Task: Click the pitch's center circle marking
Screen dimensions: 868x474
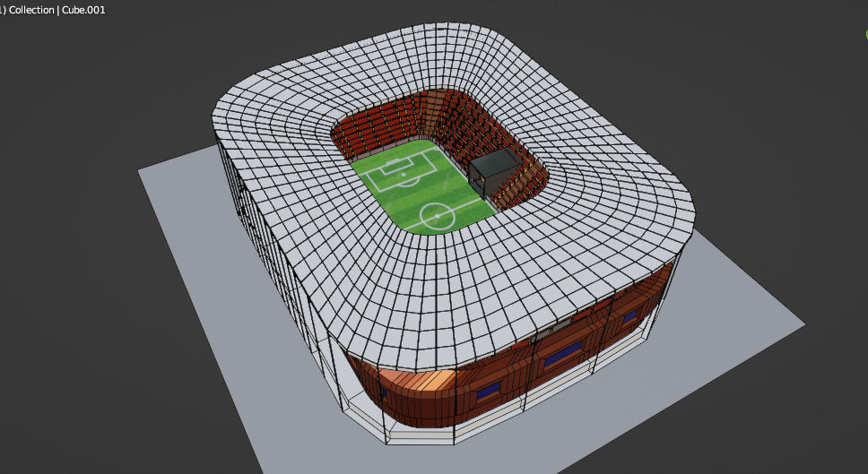Action: 438,216
